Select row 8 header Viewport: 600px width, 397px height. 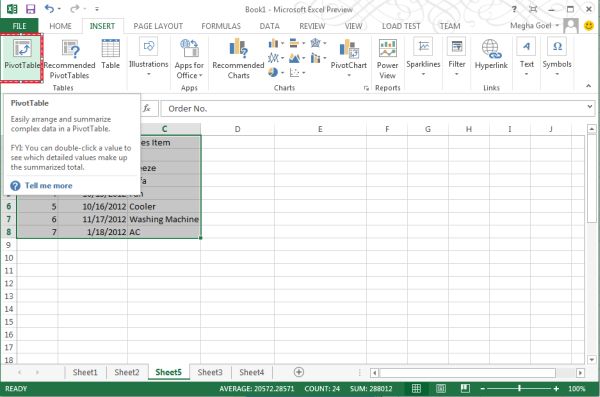[x=8, y=232]
